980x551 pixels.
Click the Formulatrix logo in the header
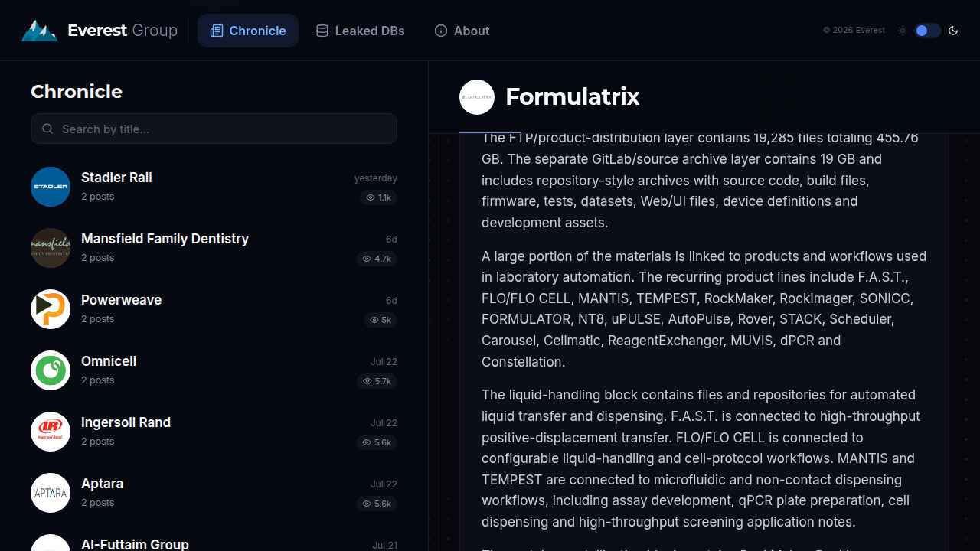click(477, 97)
